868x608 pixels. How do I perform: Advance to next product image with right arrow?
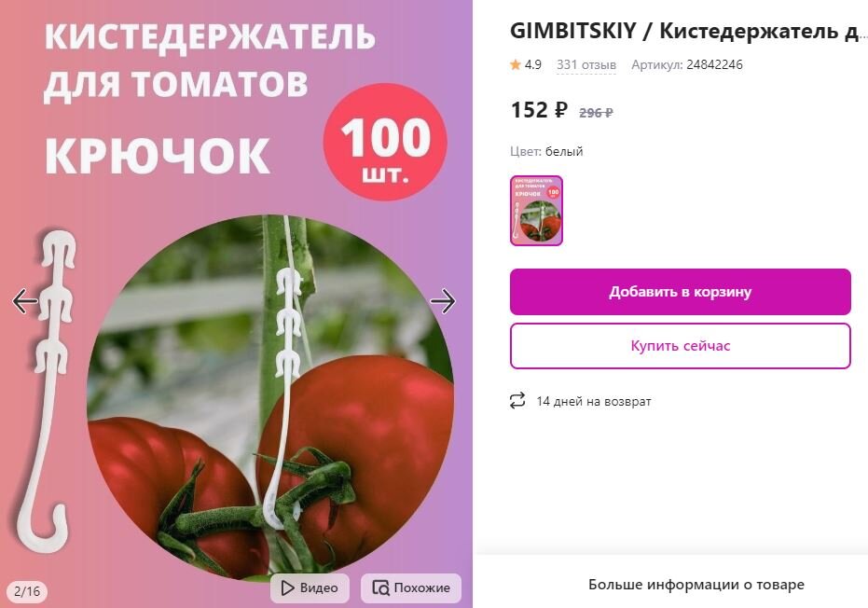(442, 301)
